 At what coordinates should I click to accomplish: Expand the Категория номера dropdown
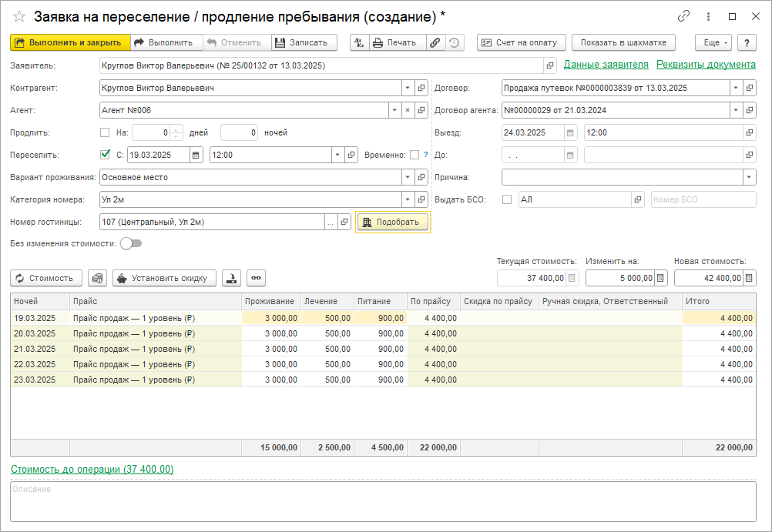[407, 199]
